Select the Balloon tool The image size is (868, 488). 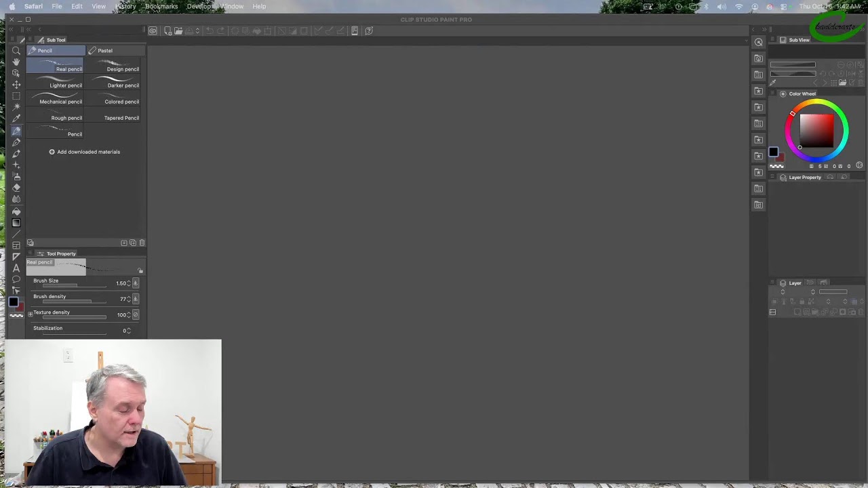(16, 279)
